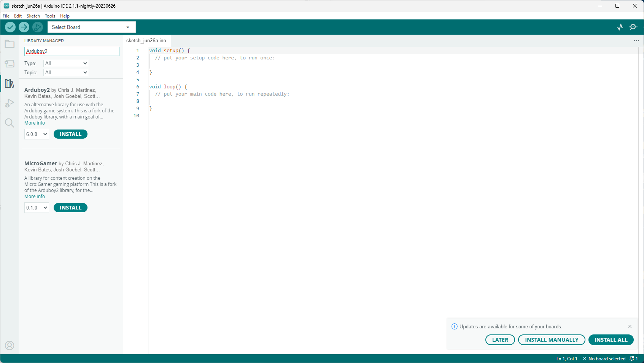
Task: Open the Help menu
Action: 65,16
